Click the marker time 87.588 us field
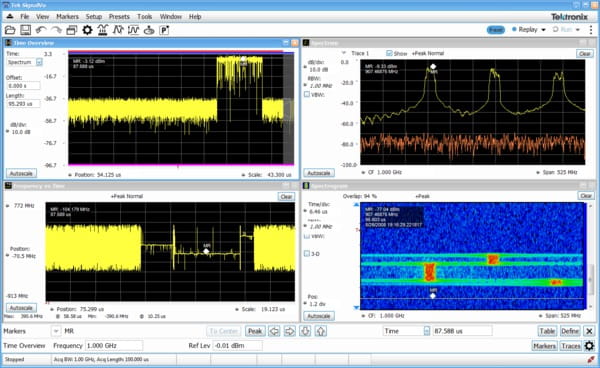This screenshot has width=600, height=368. 462,331
